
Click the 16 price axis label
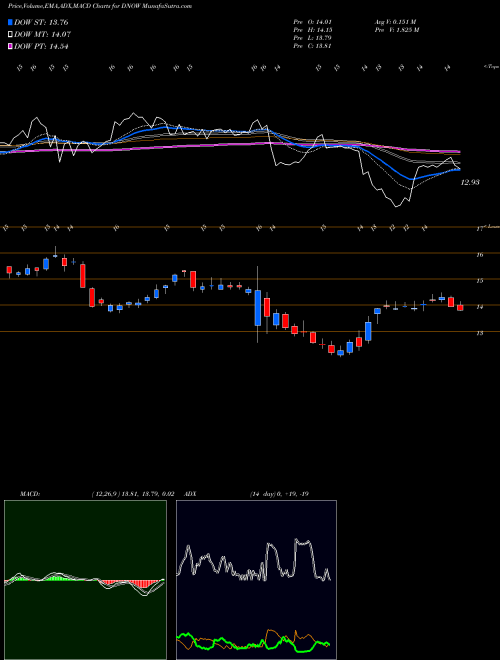pos(479,255)
